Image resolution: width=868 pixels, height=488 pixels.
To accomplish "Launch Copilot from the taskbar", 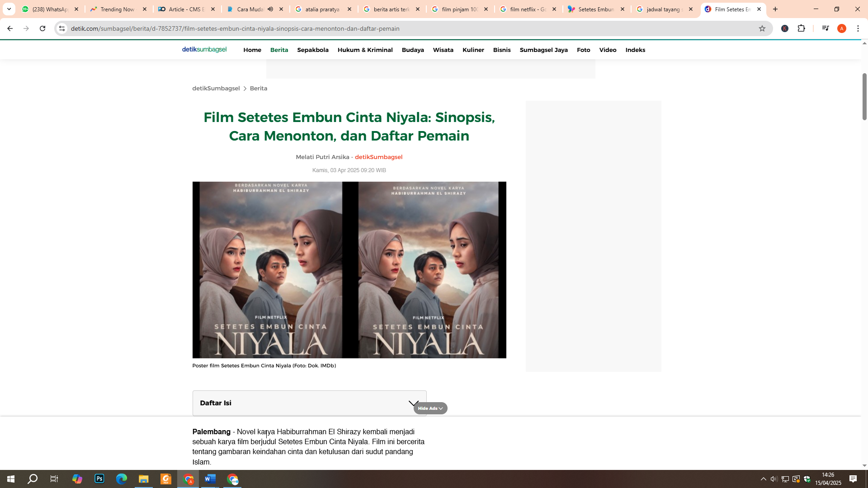I will click(x=77, y=479).
